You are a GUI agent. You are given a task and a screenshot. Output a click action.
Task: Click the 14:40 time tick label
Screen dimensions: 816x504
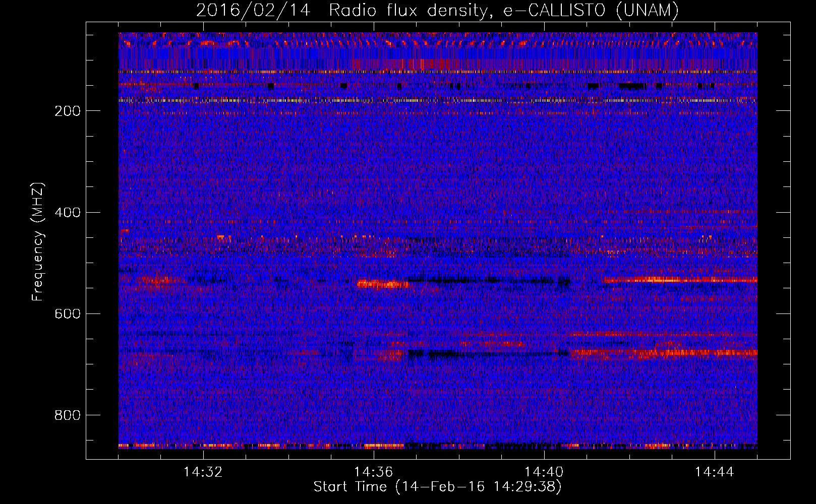pos(544,472)
